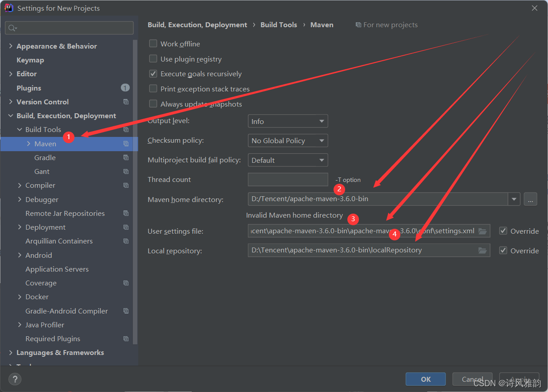The height and width of the screenshot is (392, 548).
Task: Click the settings search field
Action: pos(69,28)
